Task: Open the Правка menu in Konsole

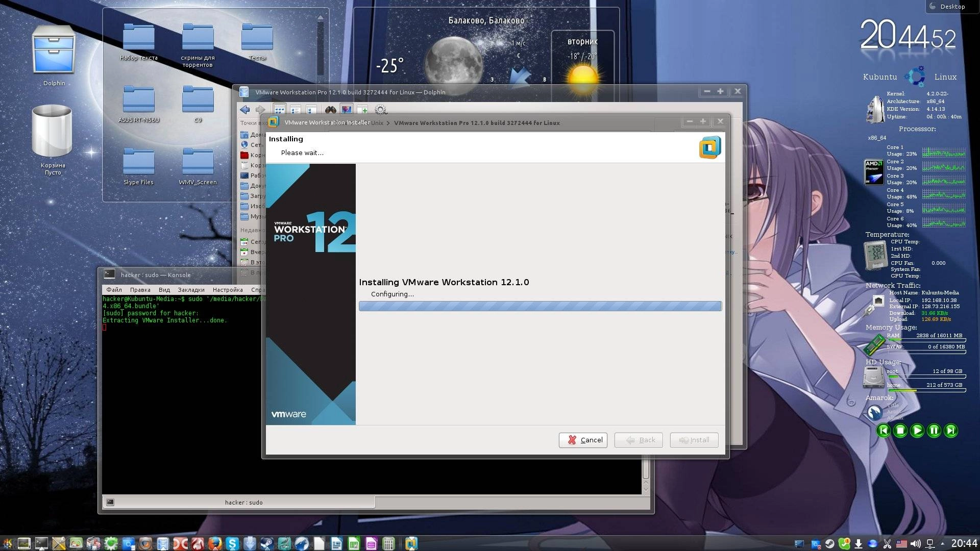Action: (x=140, y=289)
